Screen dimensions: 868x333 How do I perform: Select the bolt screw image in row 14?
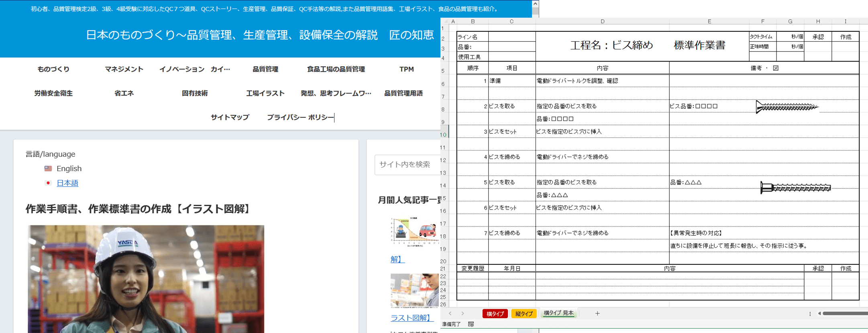[x=795, y=188]
